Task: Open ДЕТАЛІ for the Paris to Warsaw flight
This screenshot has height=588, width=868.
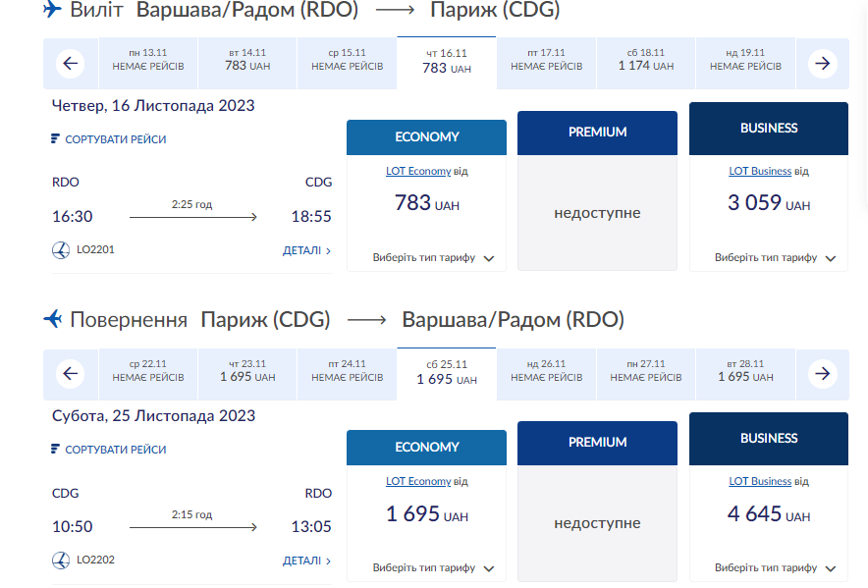Action: [x=307, y=561]
